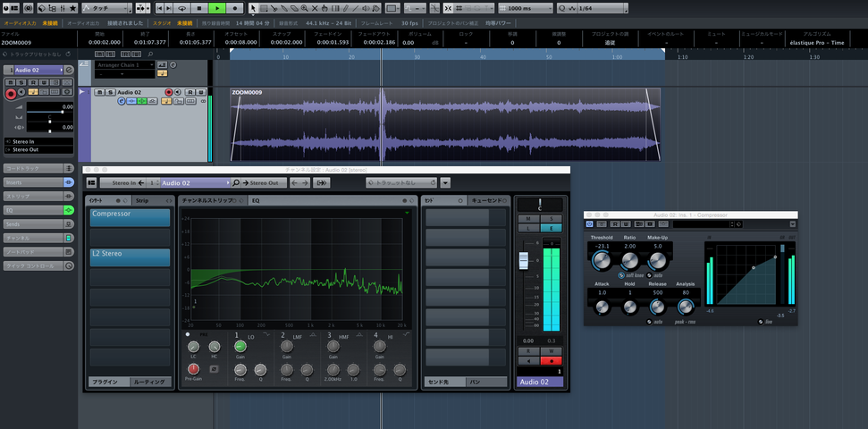The image size is (868, 429).
Task: Toggle the Cycle loop button
Action: (181, 8)
